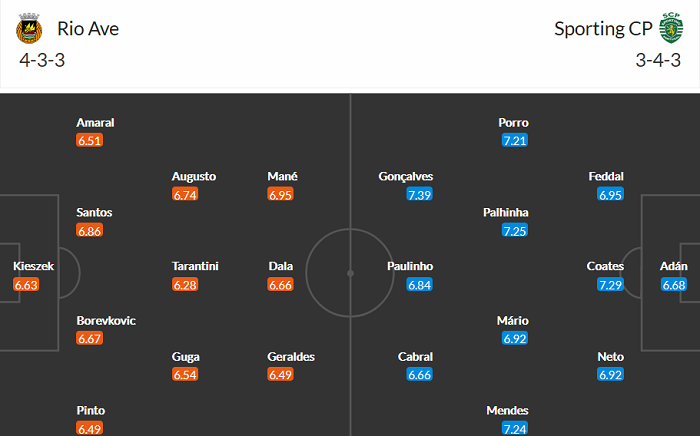Select player Tarantini in midfield

coord(195,267)
